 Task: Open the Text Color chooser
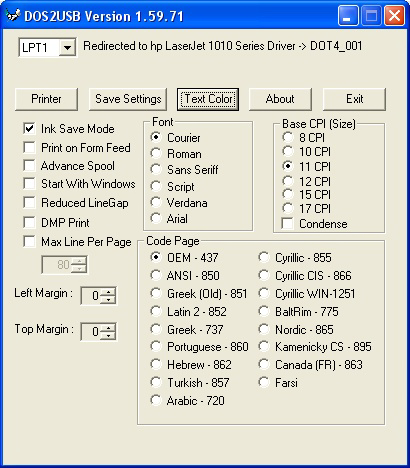click(x=208, y=99)
